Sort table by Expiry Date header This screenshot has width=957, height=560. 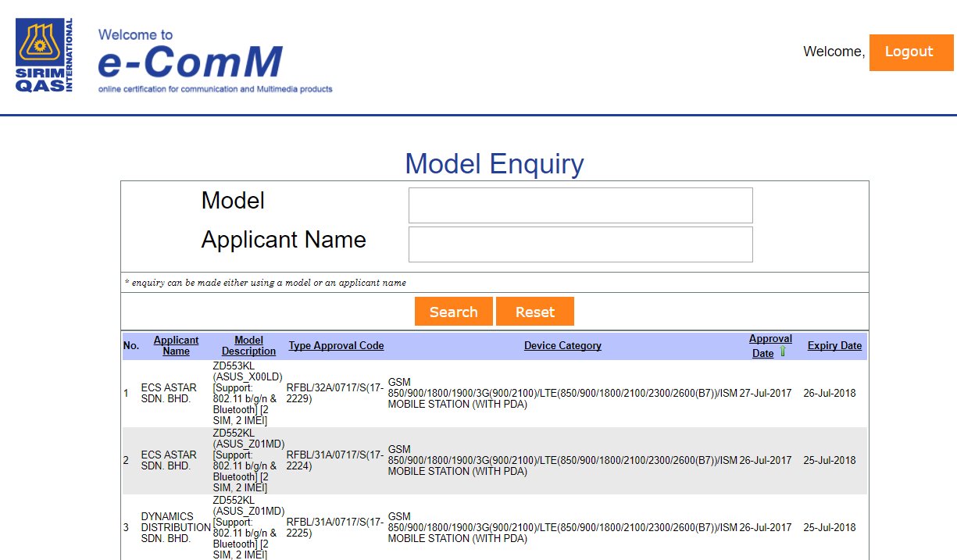pos(834,345)
